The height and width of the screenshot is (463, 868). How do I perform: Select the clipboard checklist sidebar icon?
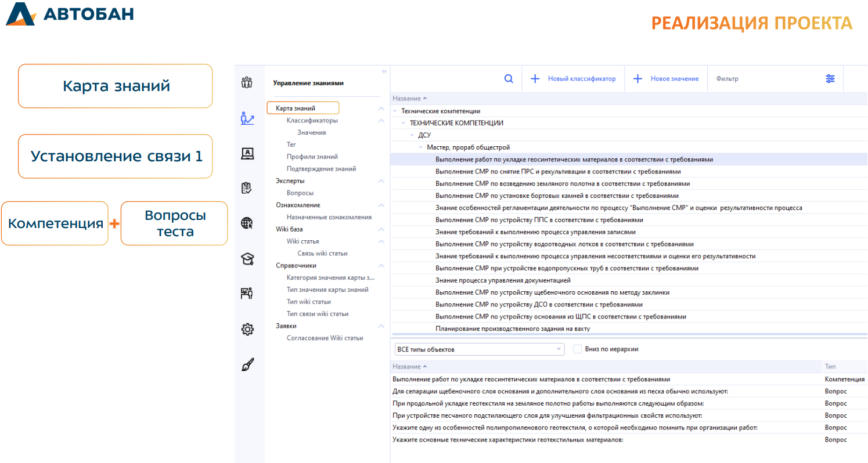pos(247,188)
